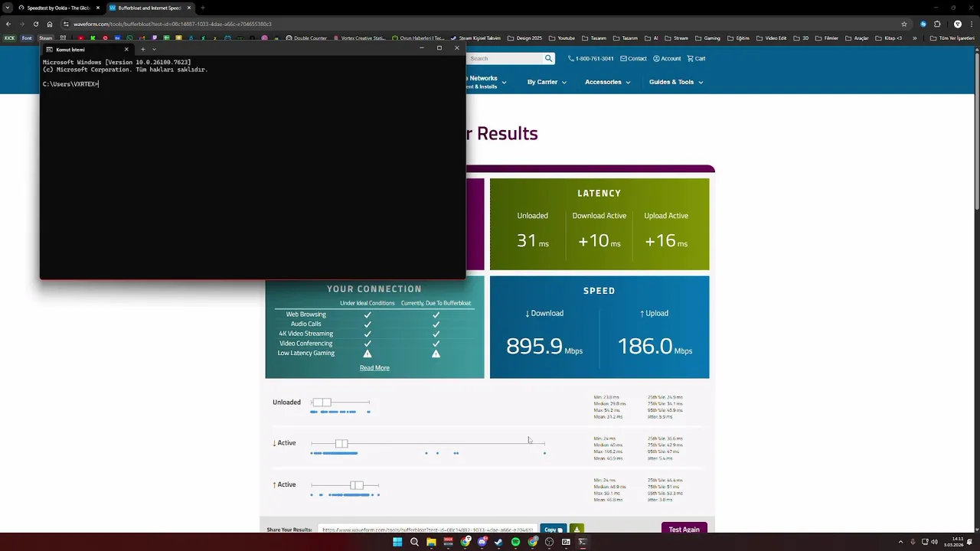980x551 pixels.
Task: Click the Copy button next to share URL
Action: pos(553,530)
